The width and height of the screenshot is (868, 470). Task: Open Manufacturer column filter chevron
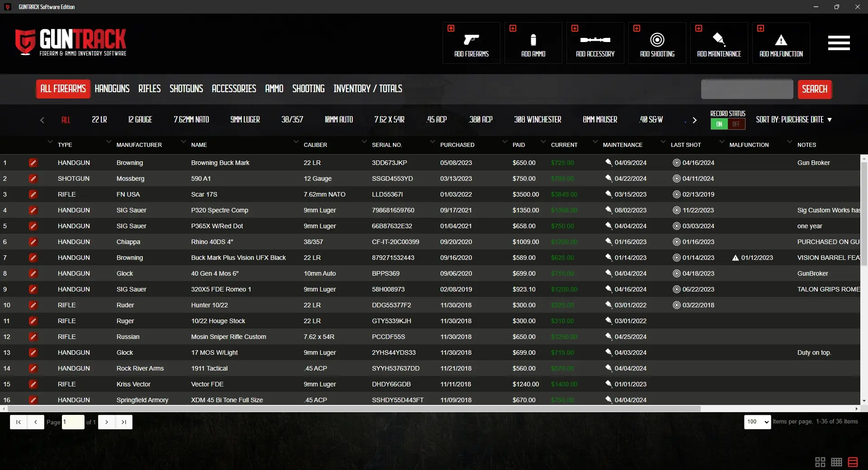click(108, 142)
